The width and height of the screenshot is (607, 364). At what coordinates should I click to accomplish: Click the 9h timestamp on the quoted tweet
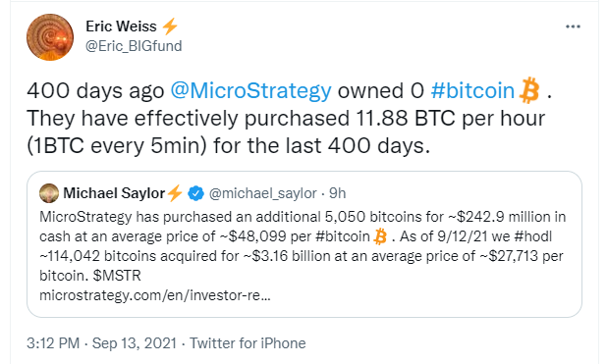[337, 193]
